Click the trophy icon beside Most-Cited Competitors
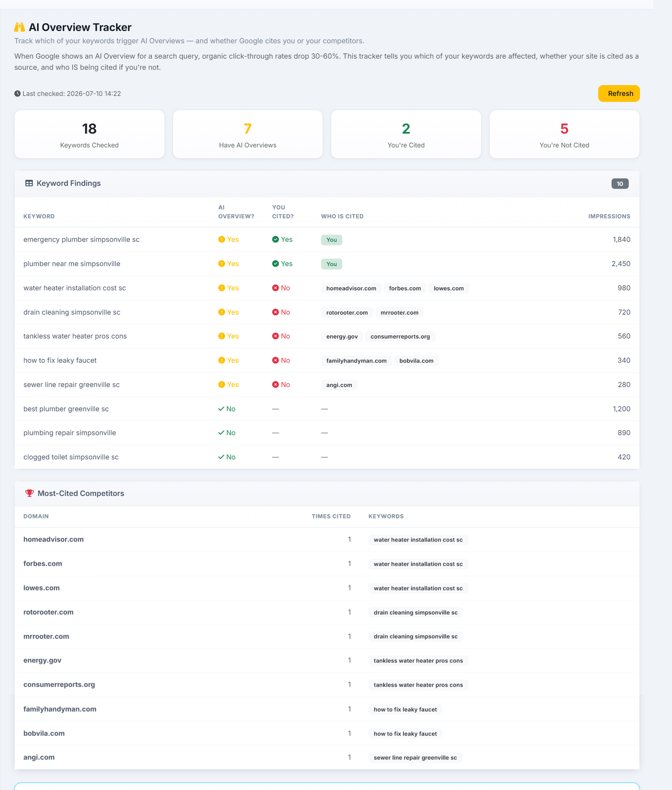 pos(29,493)
